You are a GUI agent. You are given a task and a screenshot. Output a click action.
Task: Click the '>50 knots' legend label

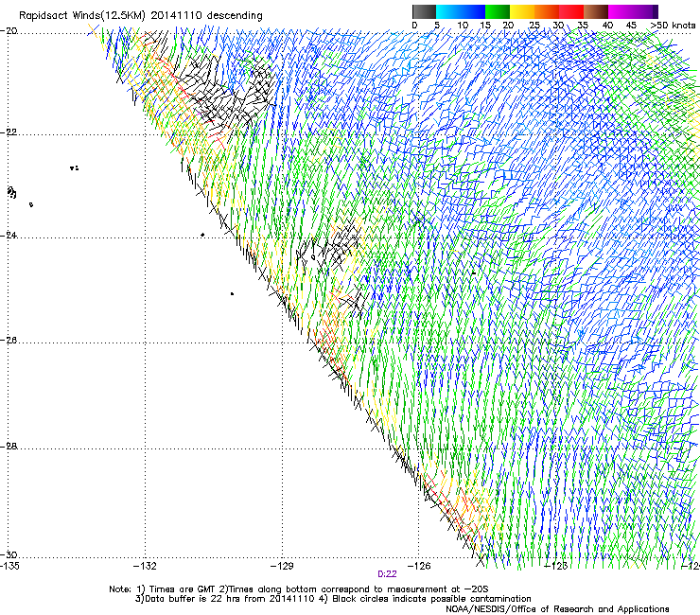coord(673,26)
